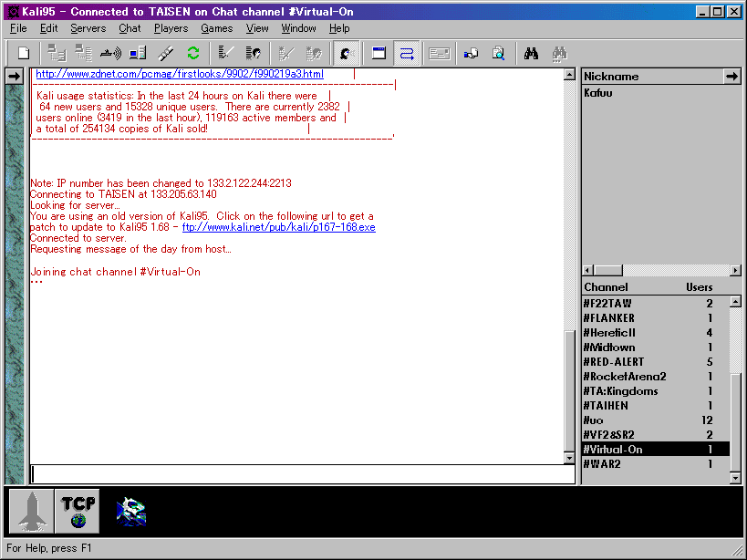Viewport: 747px width, 560px height.
Task: Open the View menu
Action: [257, 28]
